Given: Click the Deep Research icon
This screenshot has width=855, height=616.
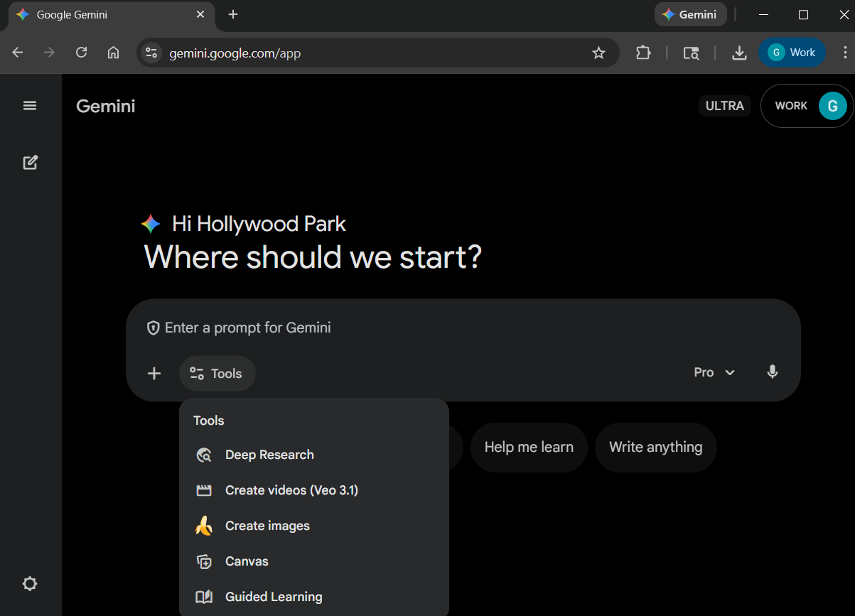Looking at the screenshot, I should pos(204,455).
